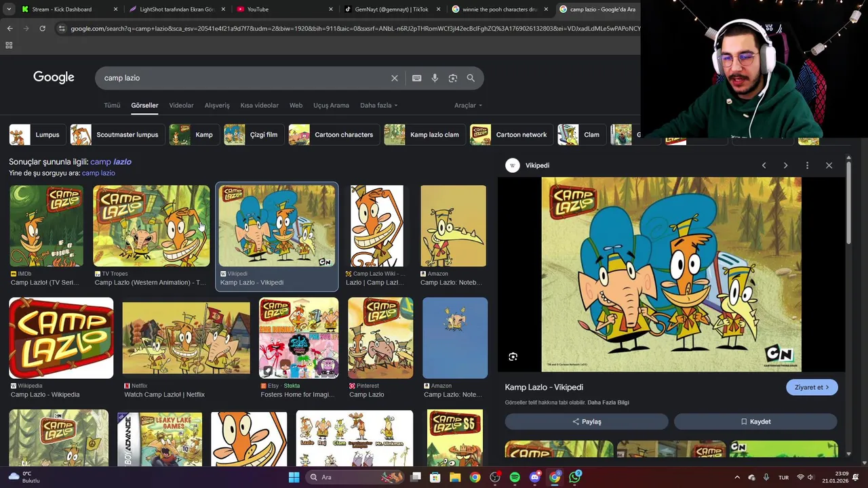Viewport: 868px width, 488px height.
Task: Click the large Kamp Lazlo preview image
Action: point(671,274)
